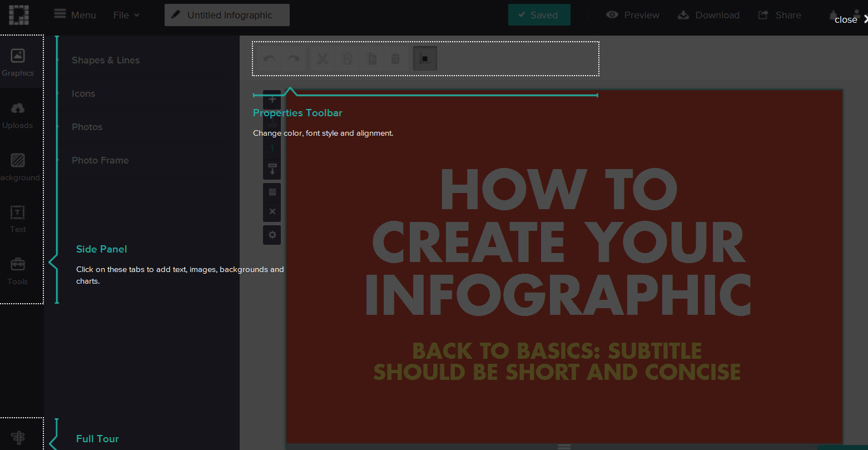The height and width of the screenshot is (450, 868).
Task: Click the paste clipboard icon
Action: 371,58
